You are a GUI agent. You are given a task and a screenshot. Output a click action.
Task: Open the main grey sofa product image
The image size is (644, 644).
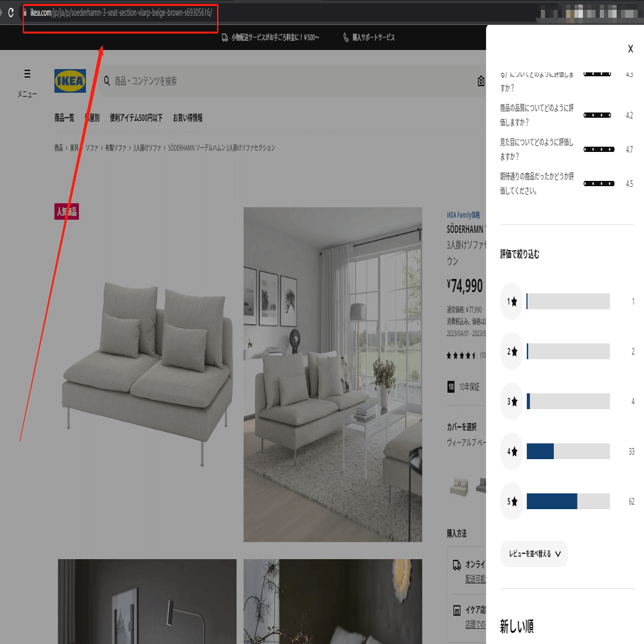point(147,374)
